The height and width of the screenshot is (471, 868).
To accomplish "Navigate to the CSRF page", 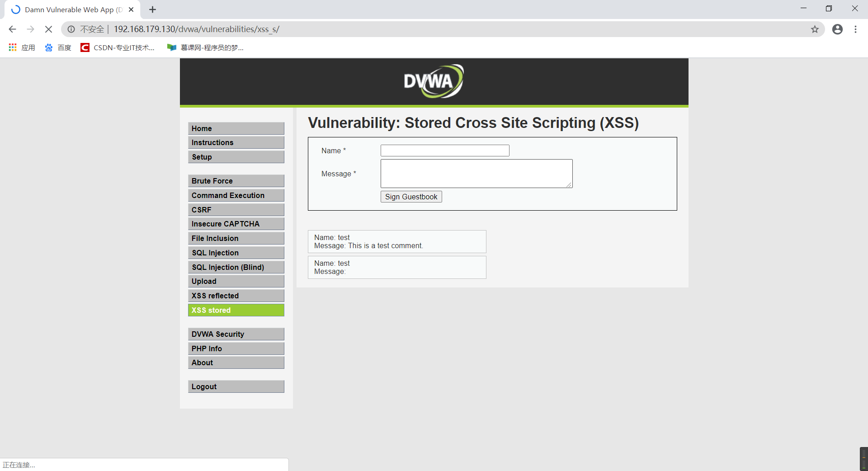I will pos(236,210).
